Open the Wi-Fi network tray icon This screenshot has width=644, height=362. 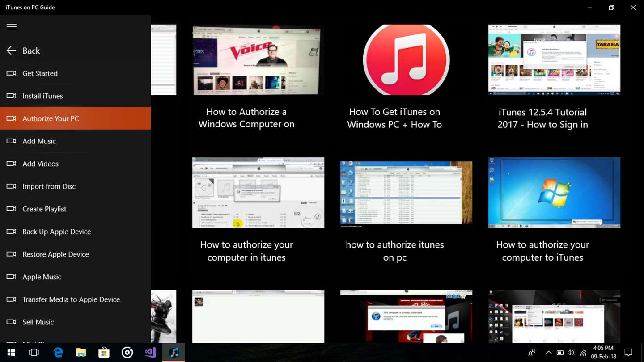[583, 353]
